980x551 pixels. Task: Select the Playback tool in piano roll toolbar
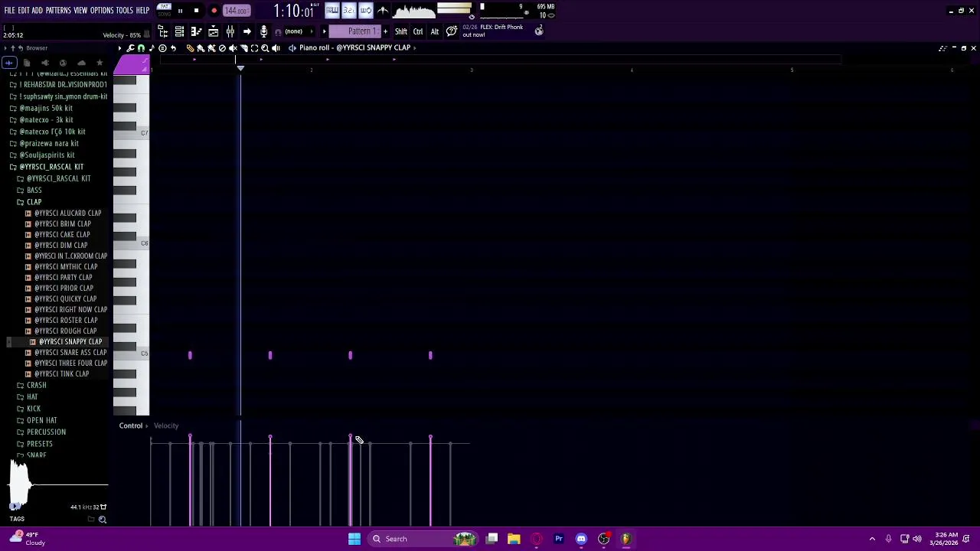click(276, 48)
